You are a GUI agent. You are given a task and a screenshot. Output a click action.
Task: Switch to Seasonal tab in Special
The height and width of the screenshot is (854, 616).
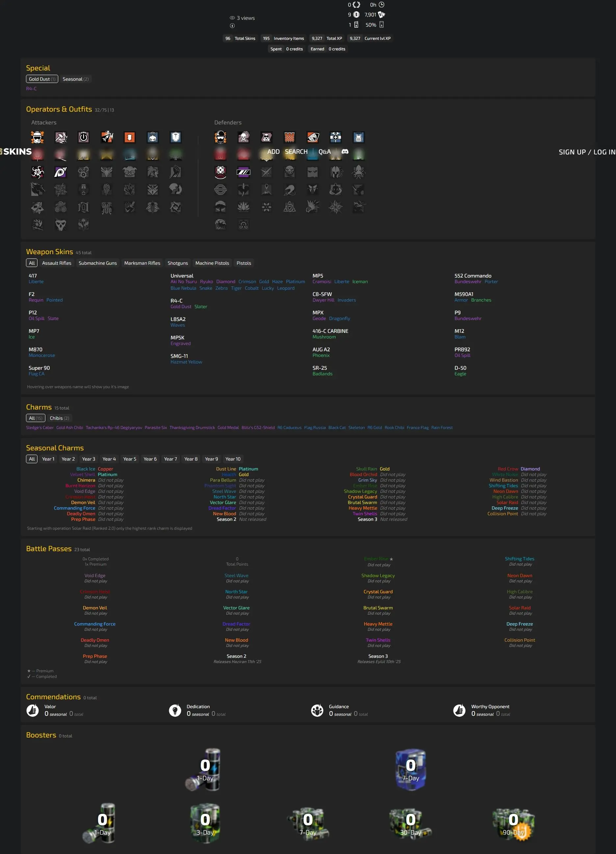pos(75,79)
